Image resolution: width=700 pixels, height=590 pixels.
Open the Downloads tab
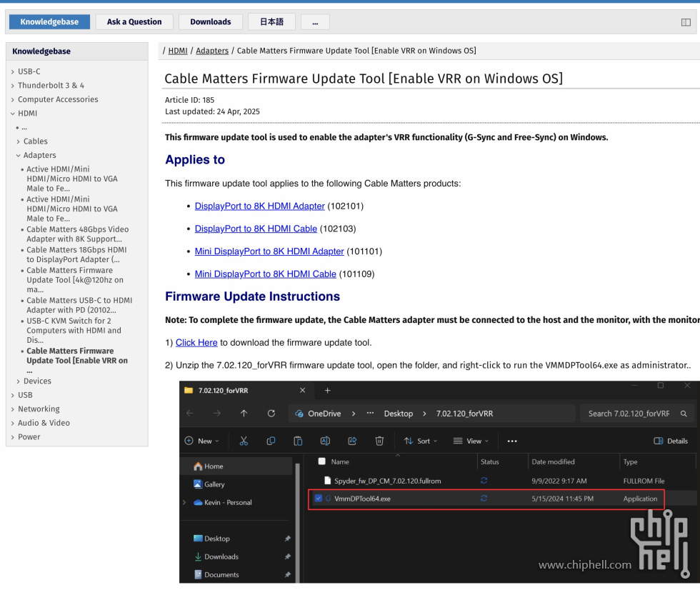(210, 22)
